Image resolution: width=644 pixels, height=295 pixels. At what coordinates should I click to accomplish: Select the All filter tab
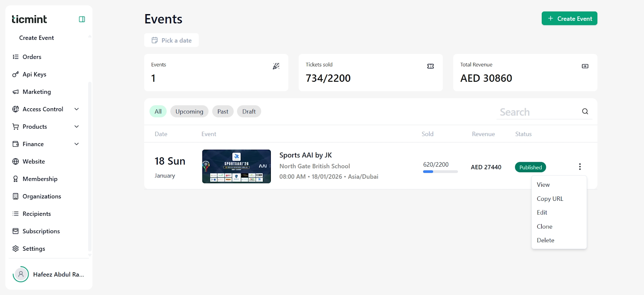(158, 111)
